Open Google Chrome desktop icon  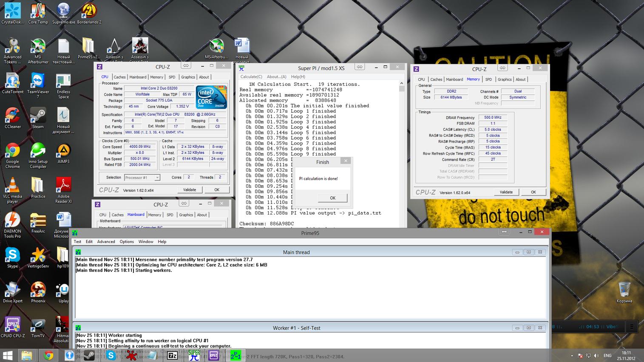click(12, 156)
